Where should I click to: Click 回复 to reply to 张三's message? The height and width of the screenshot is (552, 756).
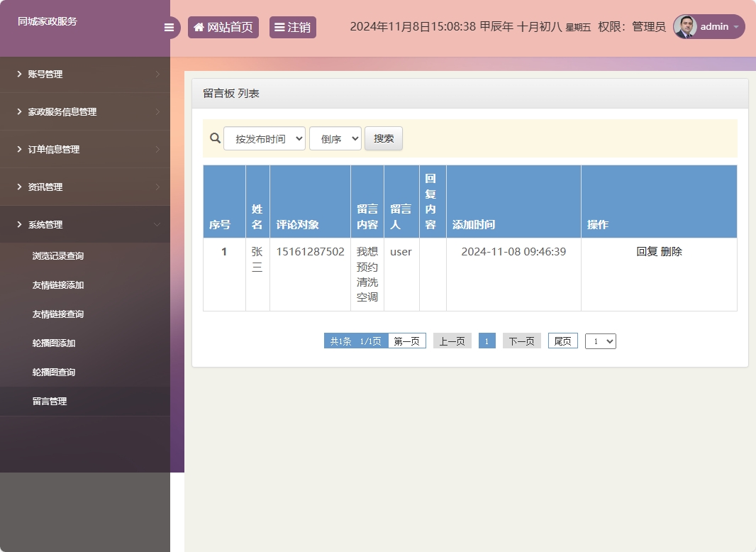(646, 251)
